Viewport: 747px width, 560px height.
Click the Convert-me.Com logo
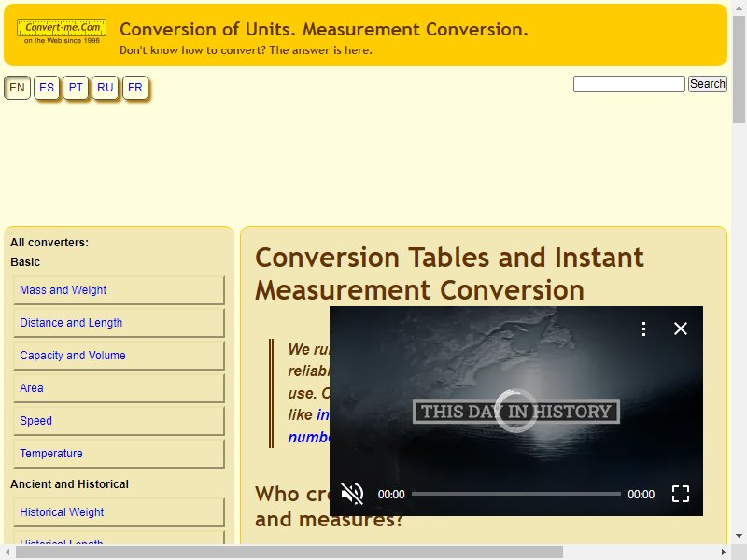pyautogui.click(x=62, y=32)
